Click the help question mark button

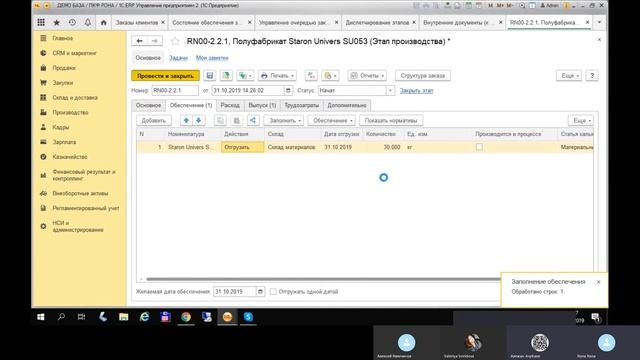pos(592,76)
